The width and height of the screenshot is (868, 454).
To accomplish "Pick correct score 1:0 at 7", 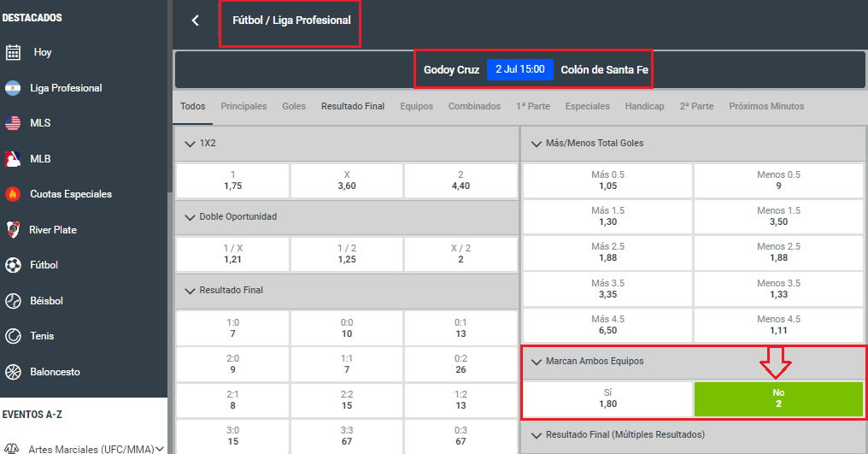I will pyautogui.click(x=232, y=327).
